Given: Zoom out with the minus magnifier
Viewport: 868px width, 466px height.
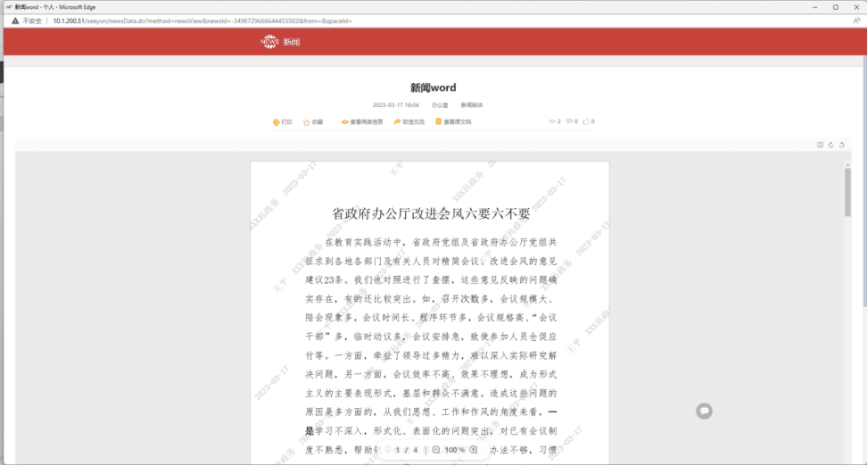Looking at the screenshot, I should coord(436,450).
